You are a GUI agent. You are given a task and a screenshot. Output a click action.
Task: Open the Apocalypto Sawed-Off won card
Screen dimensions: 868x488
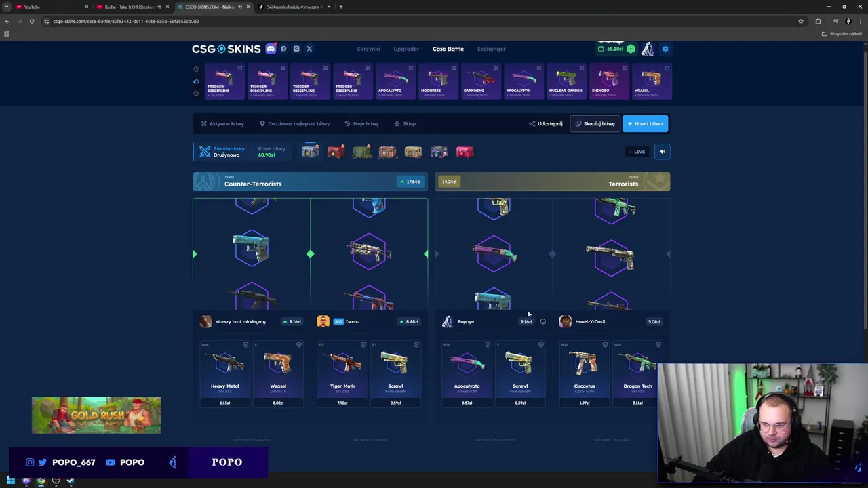point(467,374)
